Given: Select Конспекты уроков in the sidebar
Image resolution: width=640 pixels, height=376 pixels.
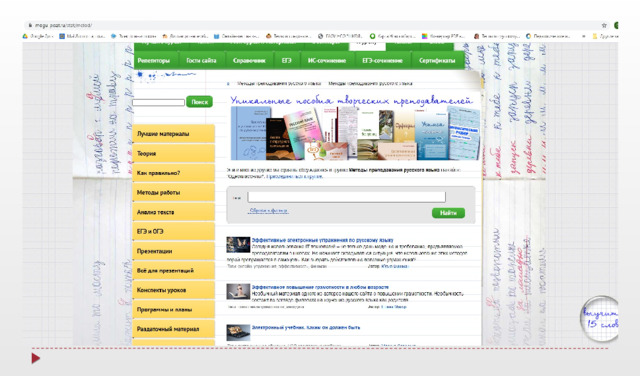Looking at the screenshot, I should [x=173, y=290].
